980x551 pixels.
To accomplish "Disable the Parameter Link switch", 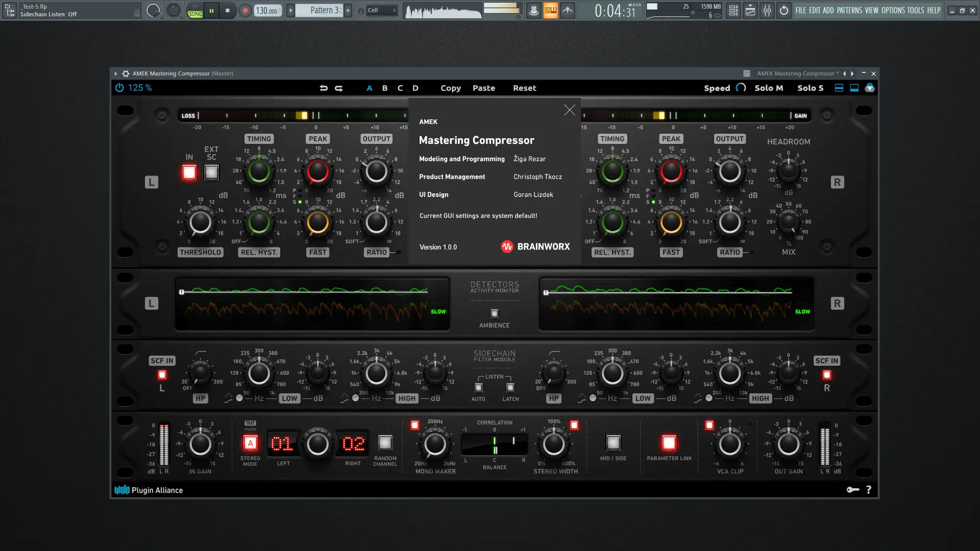I will point(669,443).
